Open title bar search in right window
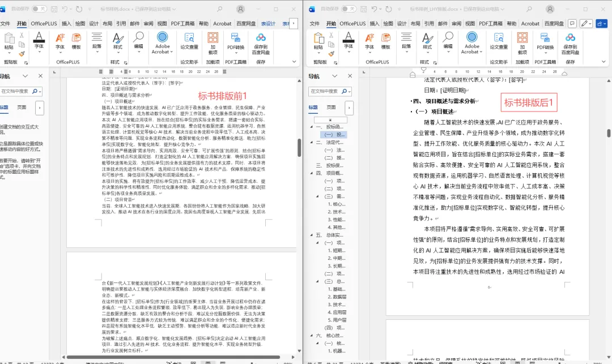Screen dimensions: 612x364 529,9
